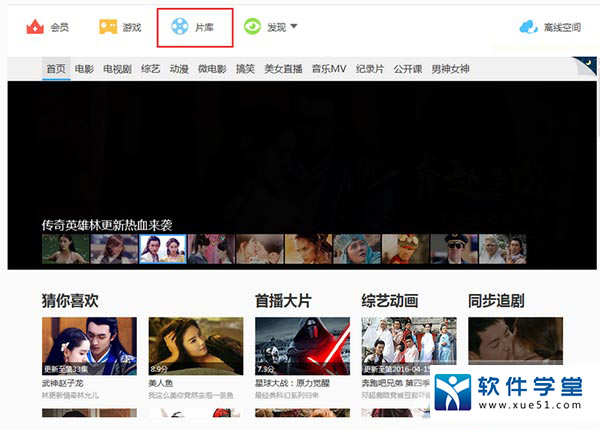The width and height of the screenshot is (600, 430).
Task: Click the 发现 green eye icon
Action: coord(253,27)
